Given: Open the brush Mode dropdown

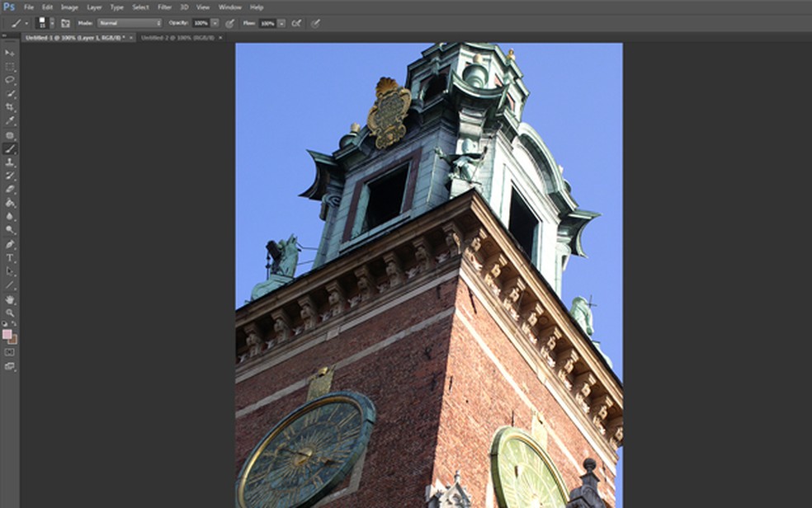Looking at the screenshot, I should pos(130,23).
